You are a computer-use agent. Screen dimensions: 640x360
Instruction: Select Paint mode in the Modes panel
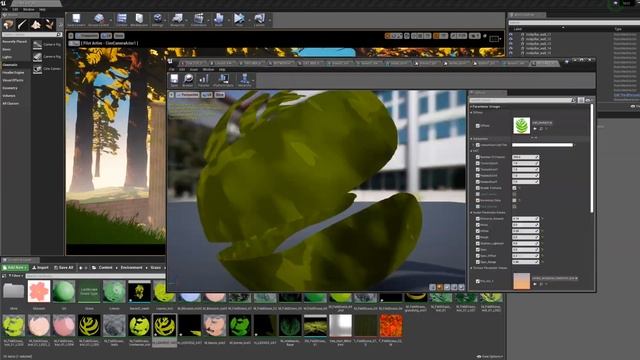click(22, 25)
